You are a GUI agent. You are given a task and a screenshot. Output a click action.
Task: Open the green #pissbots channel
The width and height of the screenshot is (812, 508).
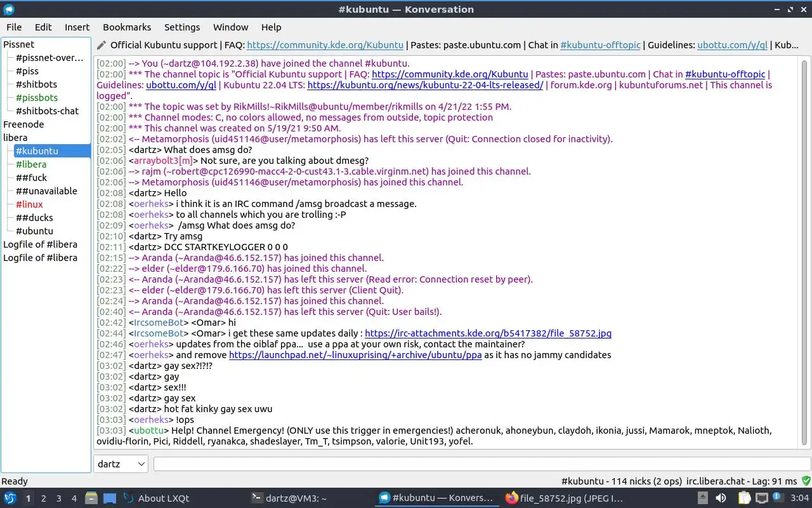point(37,98)
